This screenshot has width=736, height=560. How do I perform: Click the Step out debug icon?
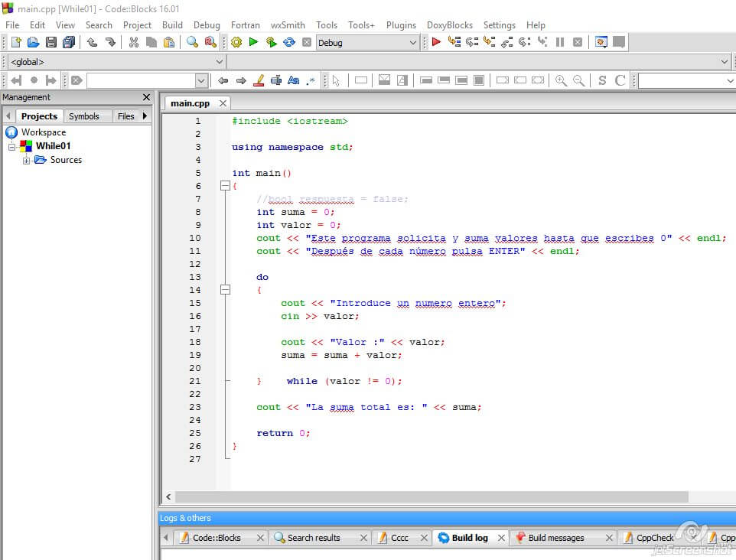pos(507,42)
